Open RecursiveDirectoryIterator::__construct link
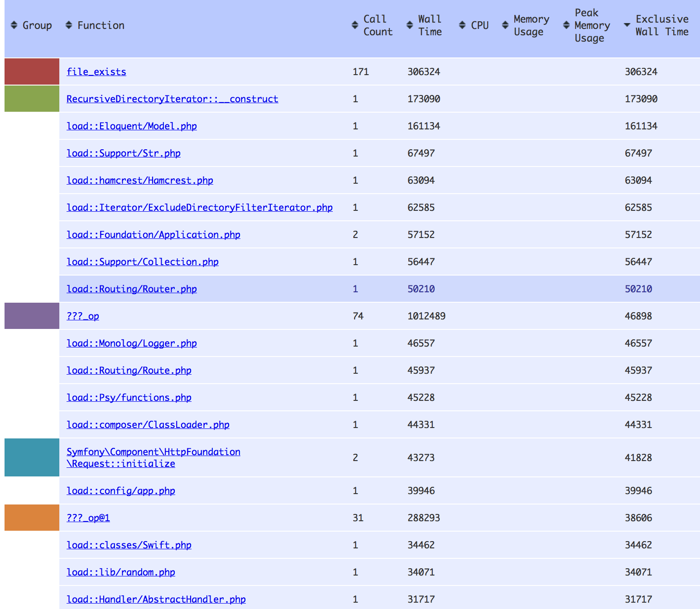Image resolution: width=700 pixels, height=609 pixels. coord(172,99)
